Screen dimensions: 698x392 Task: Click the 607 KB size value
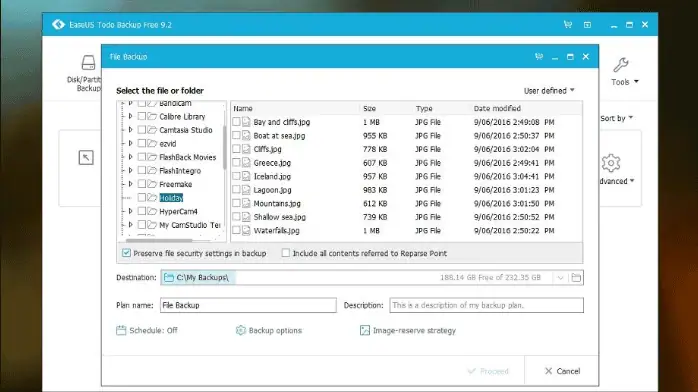pyautogui.click(x=375, y=163)
